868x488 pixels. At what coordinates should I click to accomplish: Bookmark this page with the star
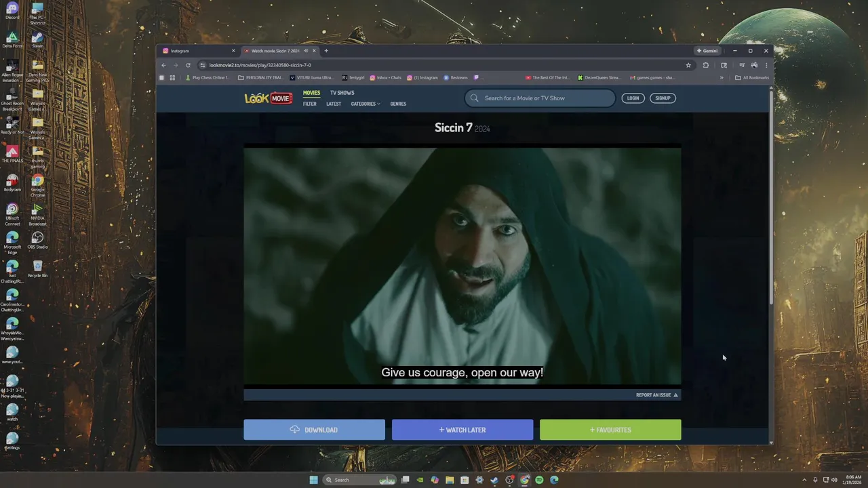688,65
